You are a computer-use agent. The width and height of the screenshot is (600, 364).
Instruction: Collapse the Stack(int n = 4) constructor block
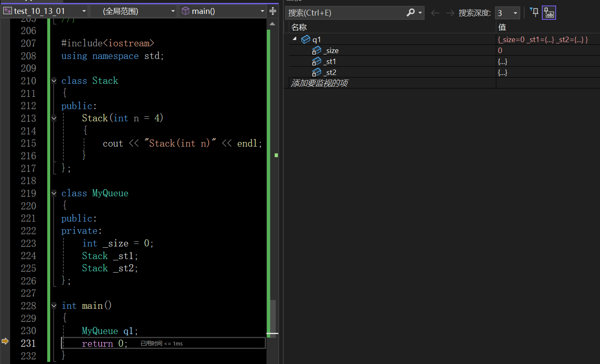54,118
